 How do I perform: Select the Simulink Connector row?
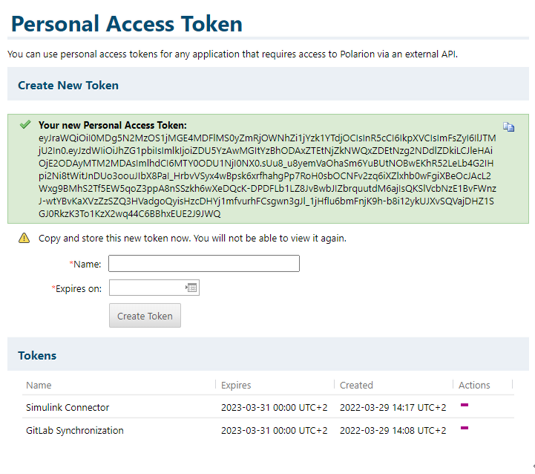click(268, 407)
